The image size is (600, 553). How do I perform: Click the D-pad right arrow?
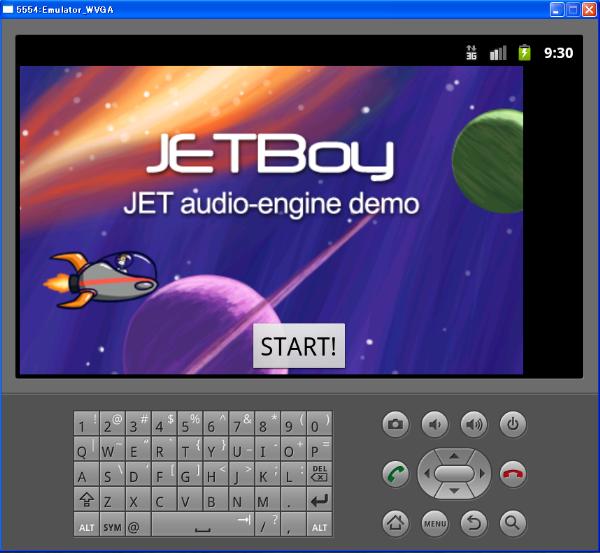coord(482,474)
